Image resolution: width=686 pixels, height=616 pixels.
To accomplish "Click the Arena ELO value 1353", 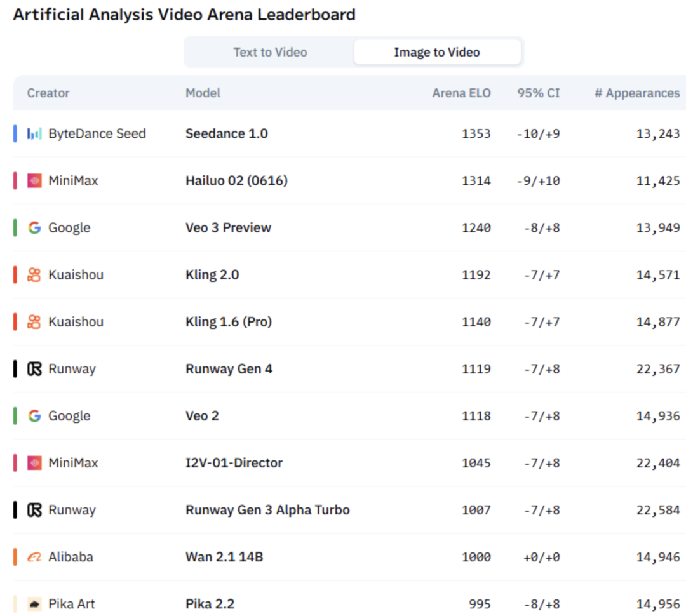I will coord(476,133).
